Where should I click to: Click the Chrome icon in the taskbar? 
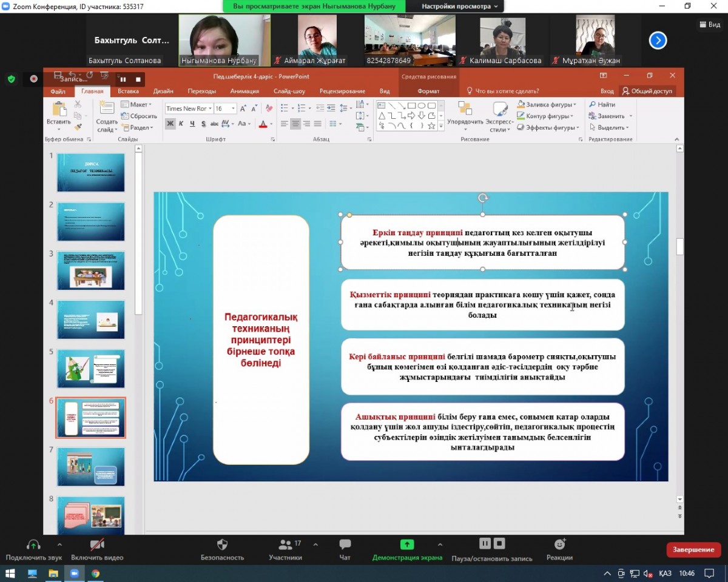click(96, 573)
